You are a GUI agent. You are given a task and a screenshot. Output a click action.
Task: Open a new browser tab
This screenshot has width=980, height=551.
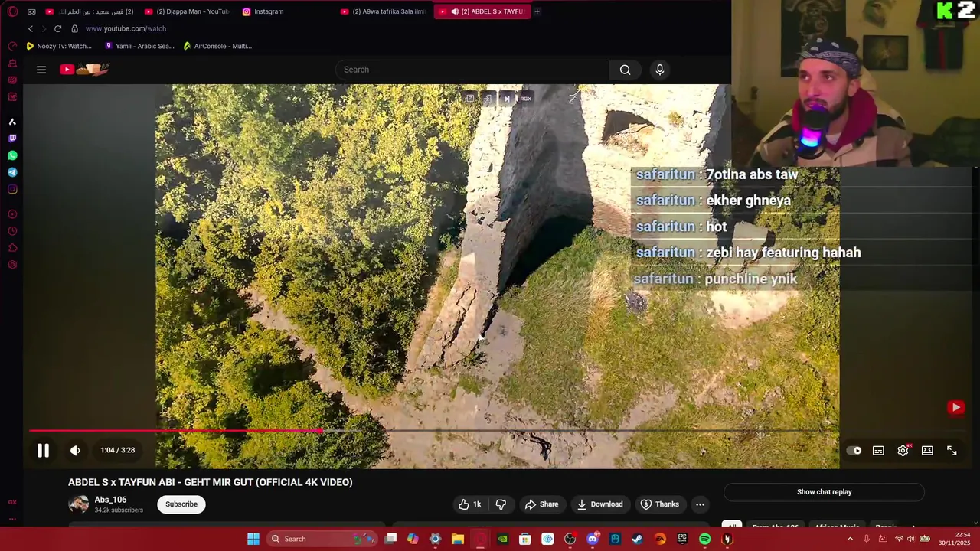(x=537, y=11)
